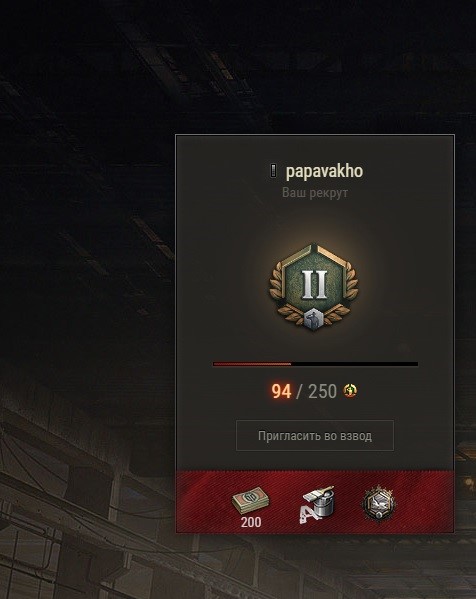Click the rank II hexagon badge

point(314,285)
